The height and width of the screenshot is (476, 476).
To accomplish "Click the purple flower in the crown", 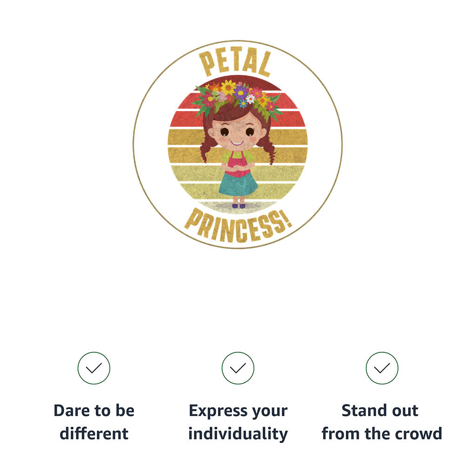I will (241, 92).
